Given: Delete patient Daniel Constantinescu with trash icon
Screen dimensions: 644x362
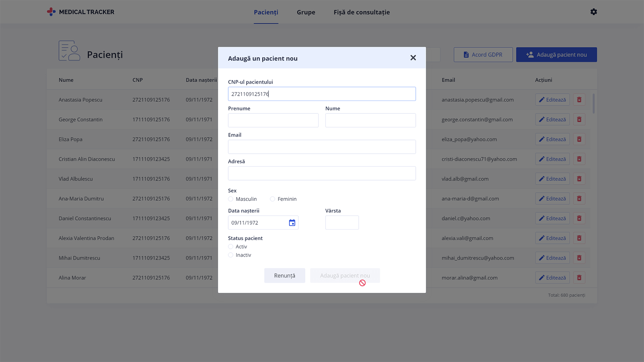Looking at the screenshot, I should (x=579, y=218).
